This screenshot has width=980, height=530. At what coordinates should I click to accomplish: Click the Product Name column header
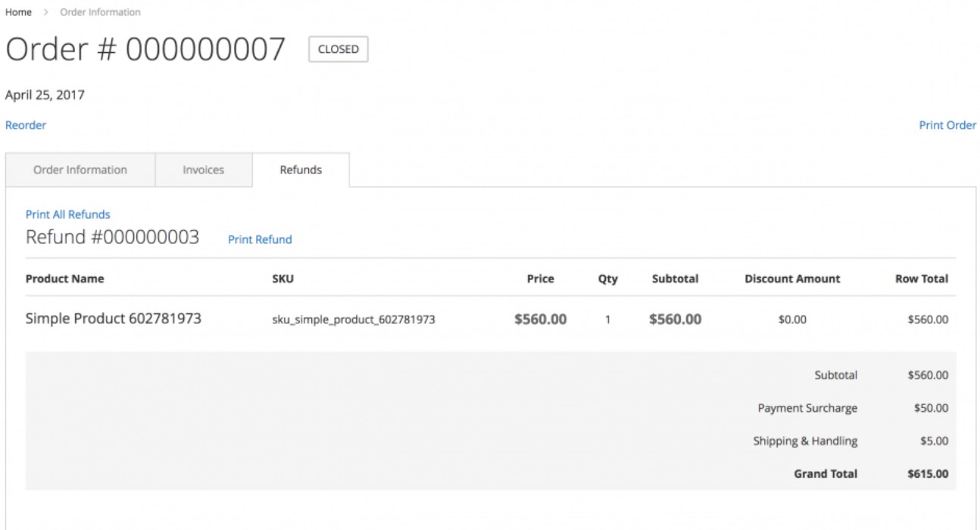click(64, 279)
